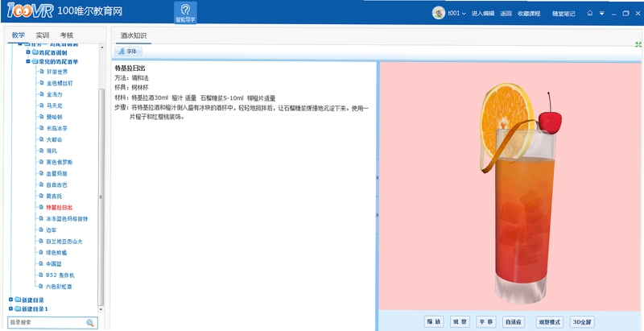This screenshot has width=644, height=331.
Task: Click the upper splitter collapse arrow
Action: (x=378, y=177)
